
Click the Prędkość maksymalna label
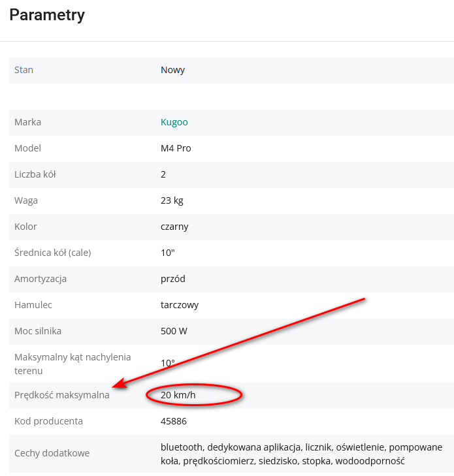pos(61,395)
